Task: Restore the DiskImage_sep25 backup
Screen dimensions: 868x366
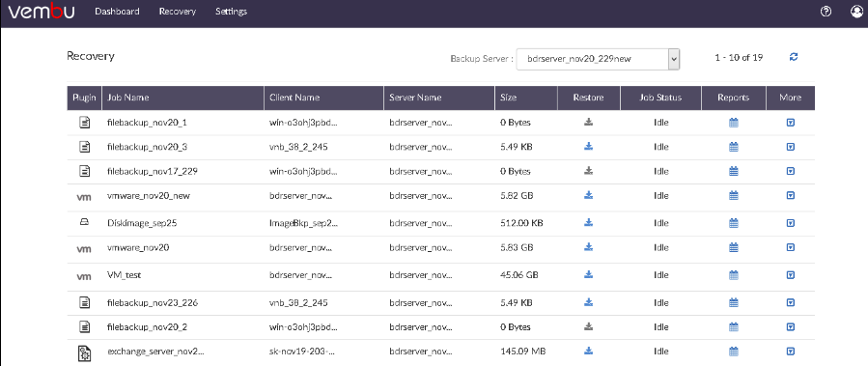Action: tap(588, 222)
